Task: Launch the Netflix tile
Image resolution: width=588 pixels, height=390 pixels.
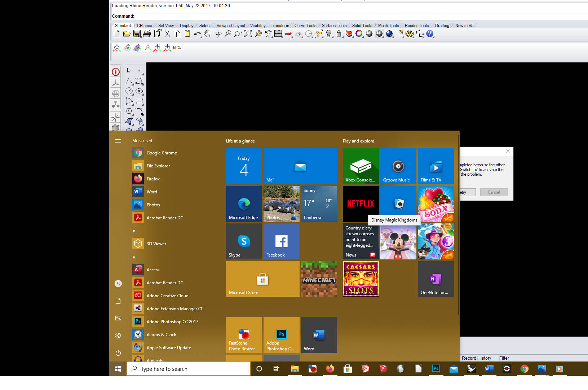Action: pos(361,204)
